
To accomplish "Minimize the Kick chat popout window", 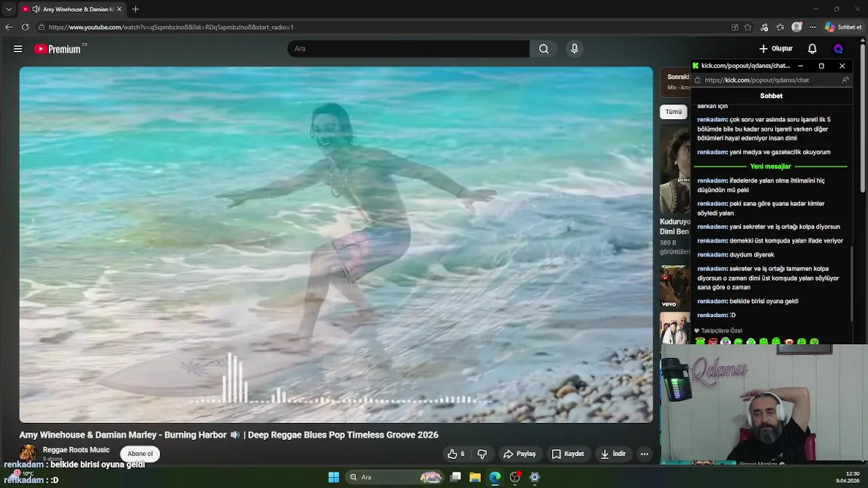I will [x=800, y=66].
